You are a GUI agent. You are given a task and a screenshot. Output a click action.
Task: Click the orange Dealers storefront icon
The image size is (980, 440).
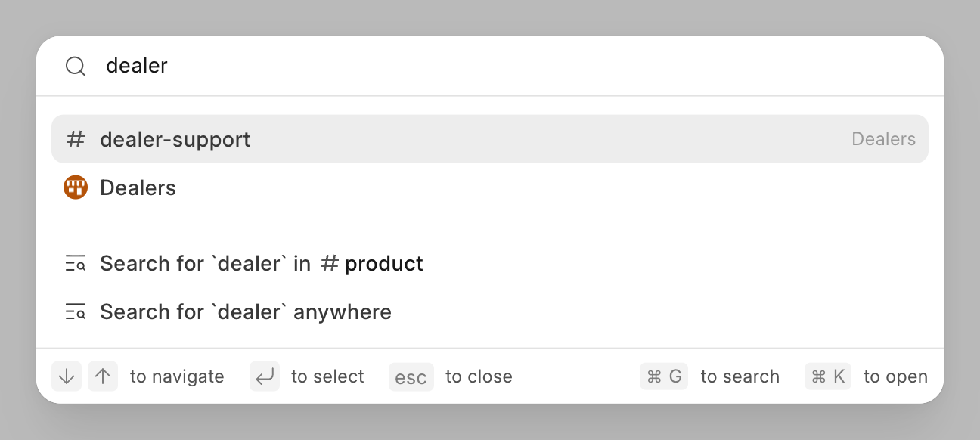76,187
